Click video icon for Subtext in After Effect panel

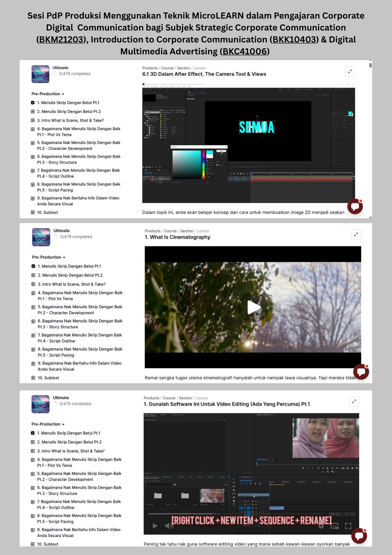33,213
